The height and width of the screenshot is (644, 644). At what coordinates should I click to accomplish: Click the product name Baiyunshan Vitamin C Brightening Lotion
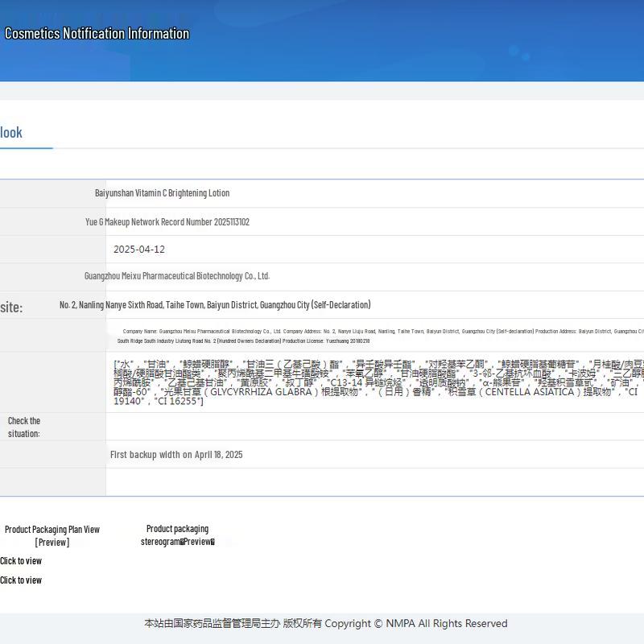pos(162,193)
